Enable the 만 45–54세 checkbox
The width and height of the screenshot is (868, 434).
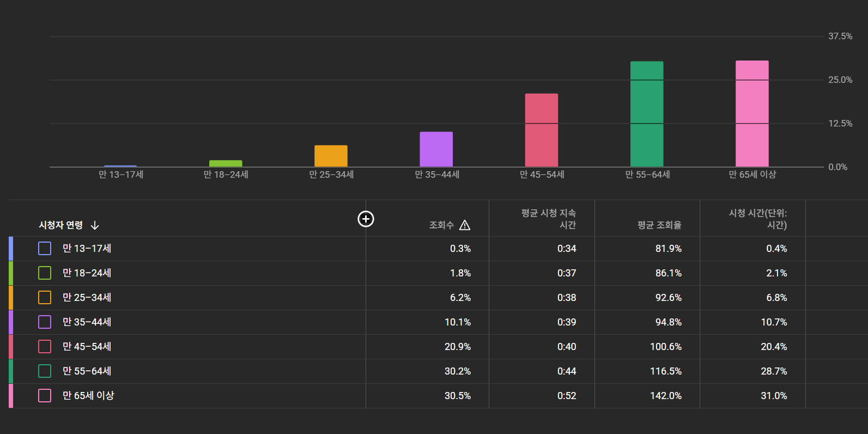(x=45, y=347)
